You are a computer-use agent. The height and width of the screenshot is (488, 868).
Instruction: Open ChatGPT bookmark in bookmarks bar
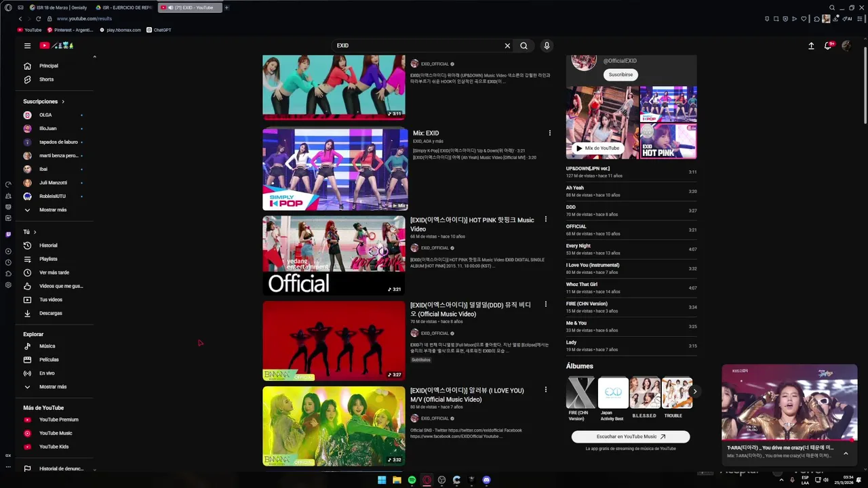coord(159,30)
